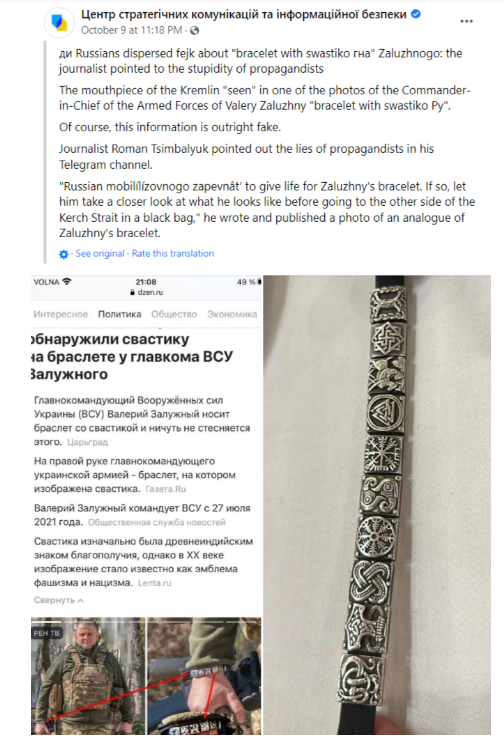The image size is (504, 739).
Task: Open the three-dot post options menu
Action: (466, 21)
